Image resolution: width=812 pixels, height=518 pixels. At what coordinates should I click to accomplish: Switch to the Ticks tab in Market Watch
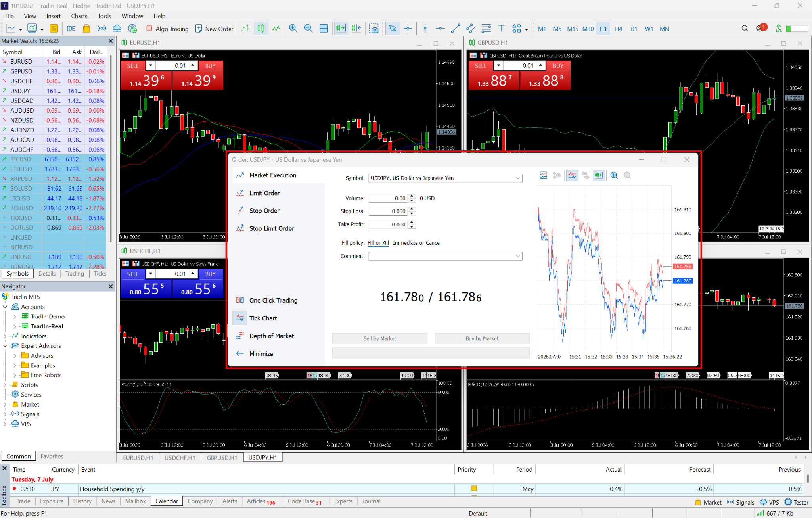(100, 274)
